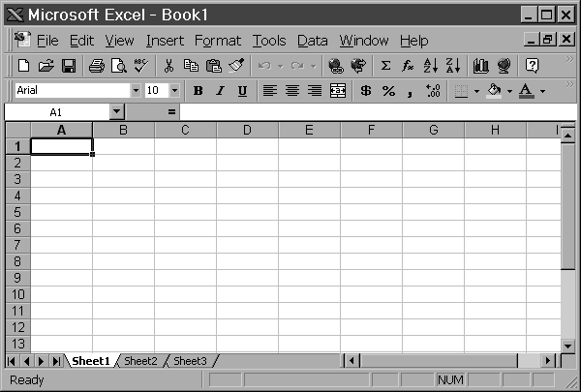Click horizontal scrollbar right arrow
Viewport: 581px width, 392px height.
tap(548, 360)
